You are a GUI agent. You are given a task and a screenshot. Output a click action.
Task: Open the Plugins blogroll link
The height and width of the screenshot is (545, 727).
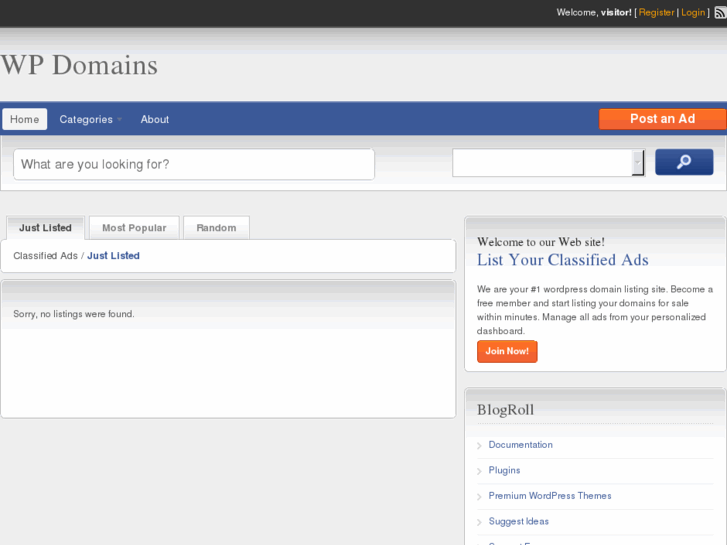pos(504,470)
